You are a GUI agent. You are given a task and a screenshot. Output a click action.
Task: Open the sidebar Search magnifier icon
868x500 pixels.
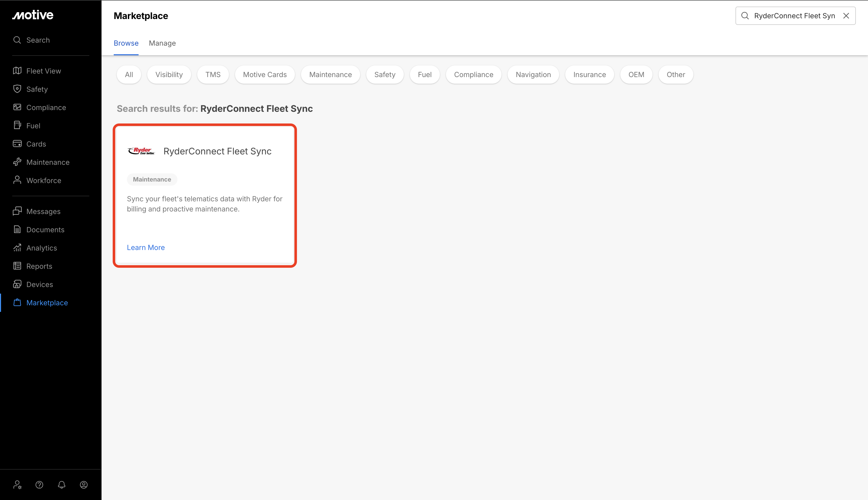[17, 40]
